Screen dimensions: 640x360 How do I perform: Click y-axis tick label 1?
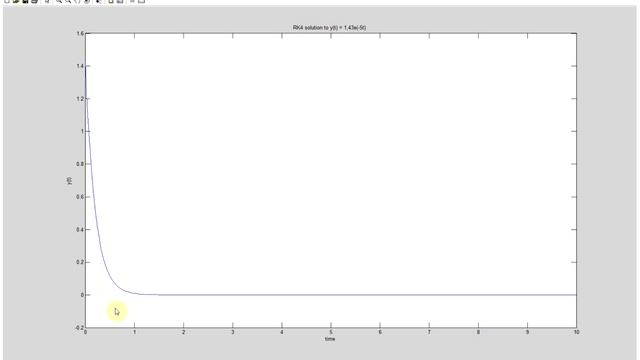tap(82, 131)
